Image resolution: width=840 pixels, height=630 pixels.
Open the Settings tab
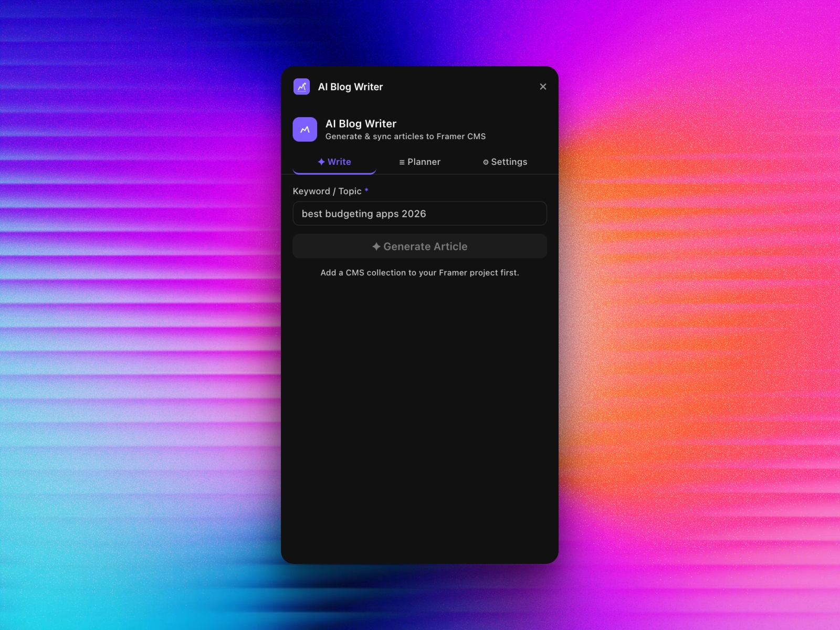click(505, 162)
